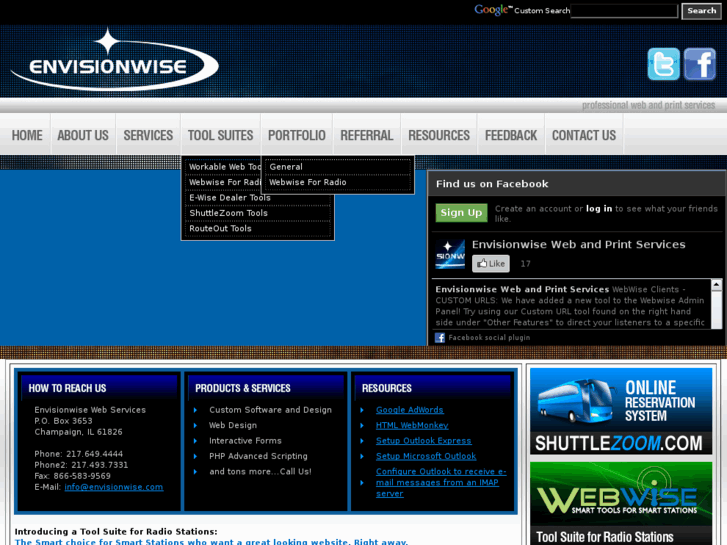
Task: Click Envisionwise page avatar in Facebook box
Action: [450, 254]
